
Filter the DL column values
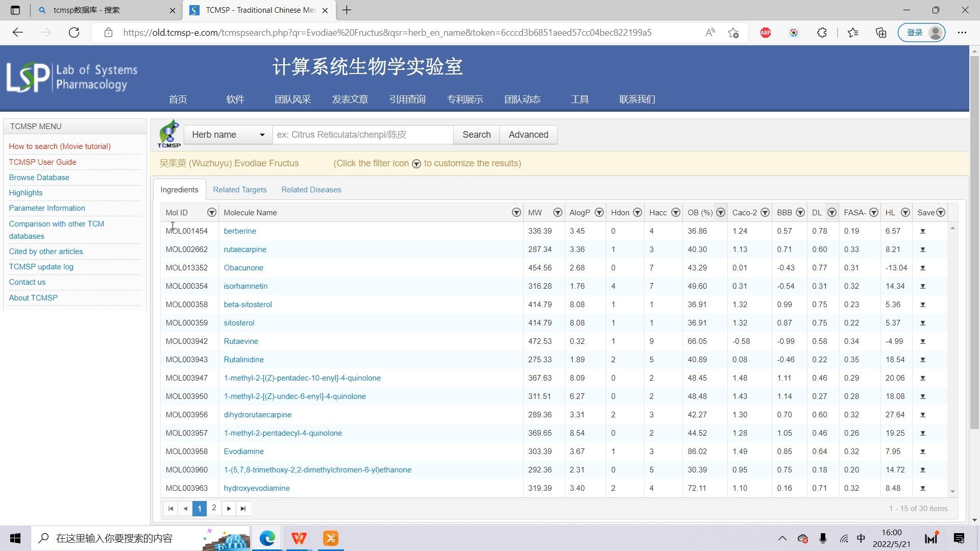click(x=832, y=213)
